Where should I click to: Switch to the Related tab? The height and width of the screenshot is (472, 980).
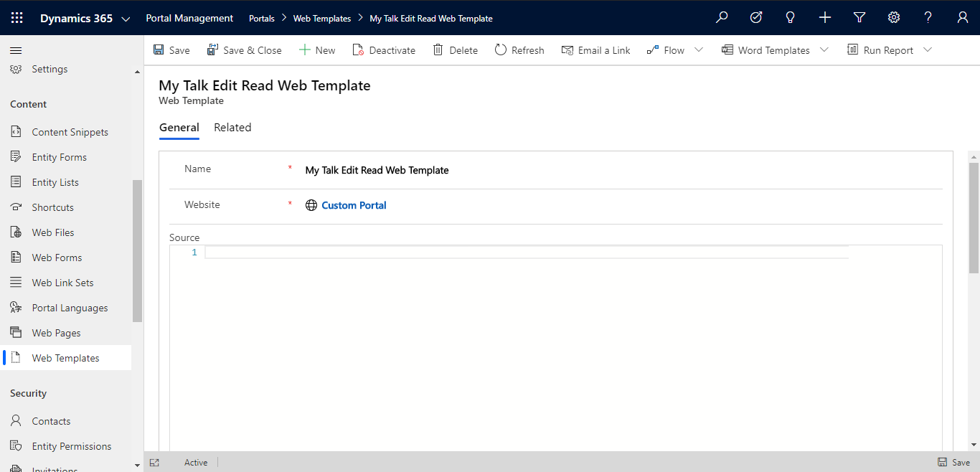tap(232, 127)
